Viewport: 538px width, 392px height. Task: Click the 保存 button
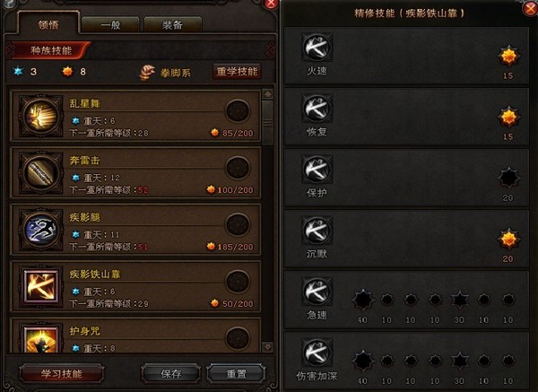(x=171, y=374)
